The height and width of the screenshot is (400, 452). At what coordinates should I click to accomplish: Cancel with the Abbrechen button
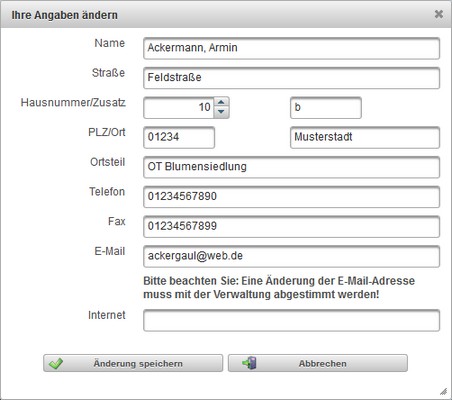click(318, 363)
